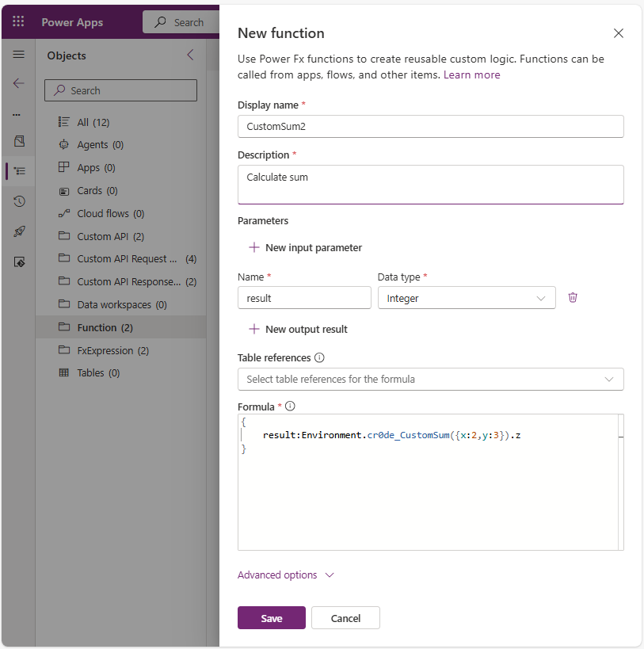
Task: Click the rocket icon in left rail
Action: 19,231
